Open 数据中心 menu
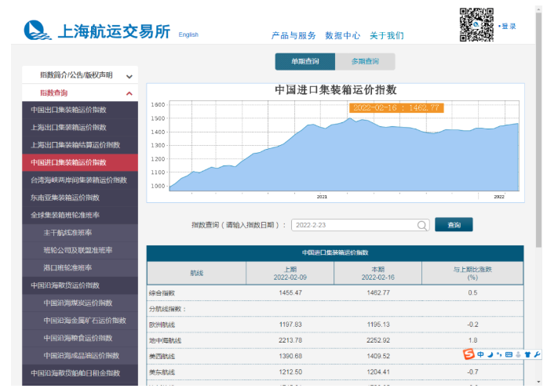Screen dimensions: 547x392 coord(343,35)
